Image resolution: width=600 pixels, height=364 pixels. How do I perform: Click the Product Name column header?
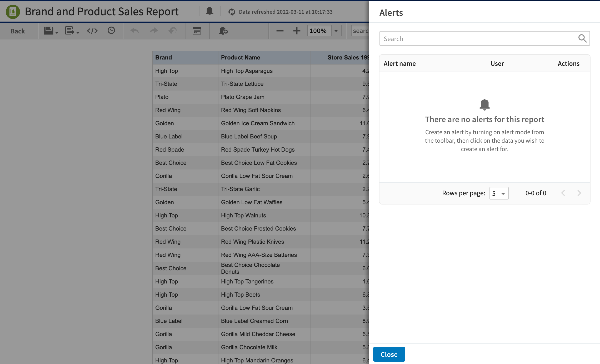coord(264,58)
